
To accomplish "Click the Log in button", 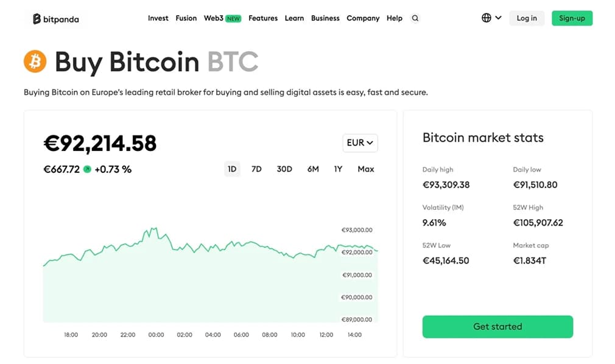I will click(x=526, y=18).
